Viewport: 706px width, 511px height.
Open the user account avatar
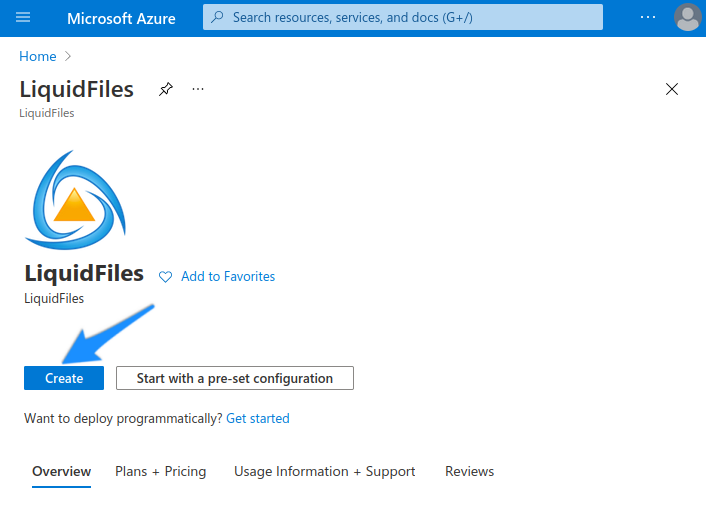pyautogui.click(x=688, y=18)
